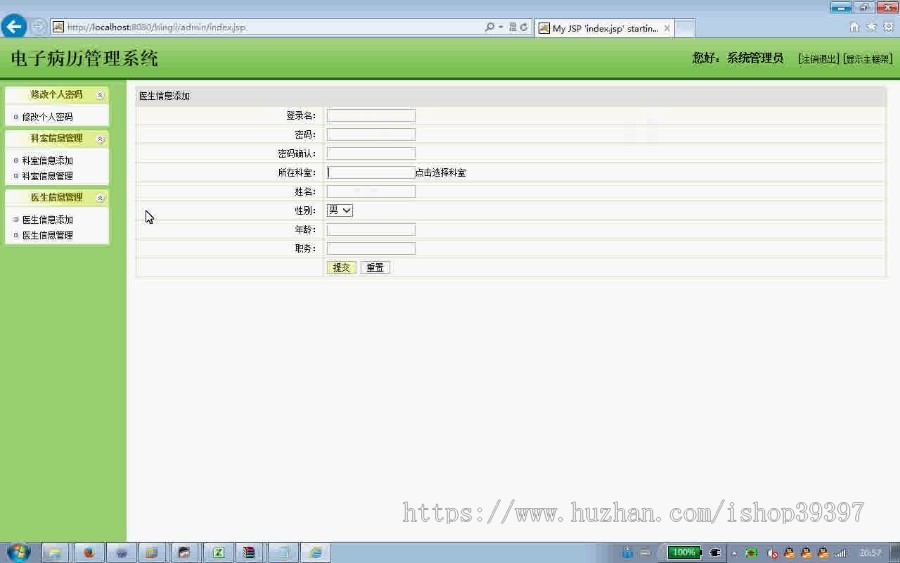
Task: Click the 医生信息添加 form title
Action: click(x=164, y=96)
